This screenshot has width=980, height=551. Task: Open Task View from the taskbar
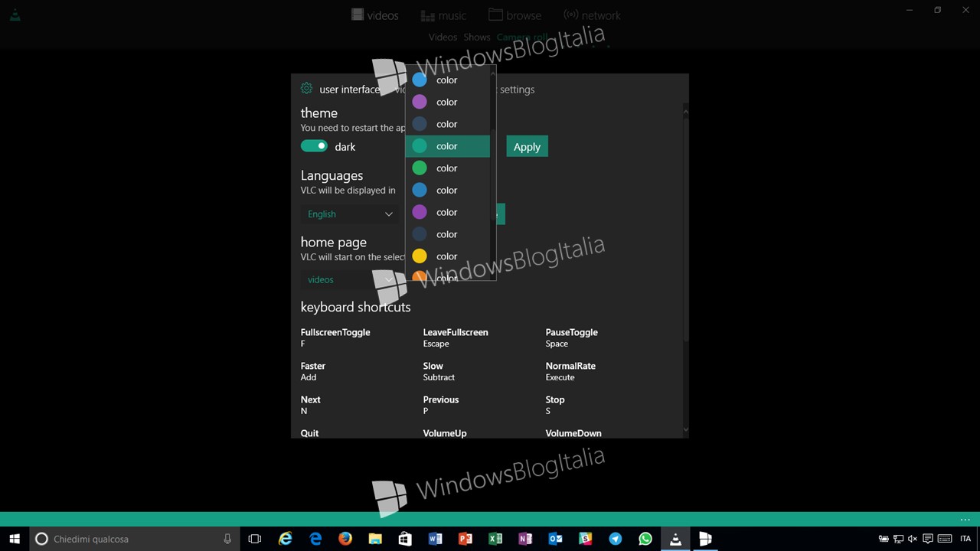click(x=255, y=539)
